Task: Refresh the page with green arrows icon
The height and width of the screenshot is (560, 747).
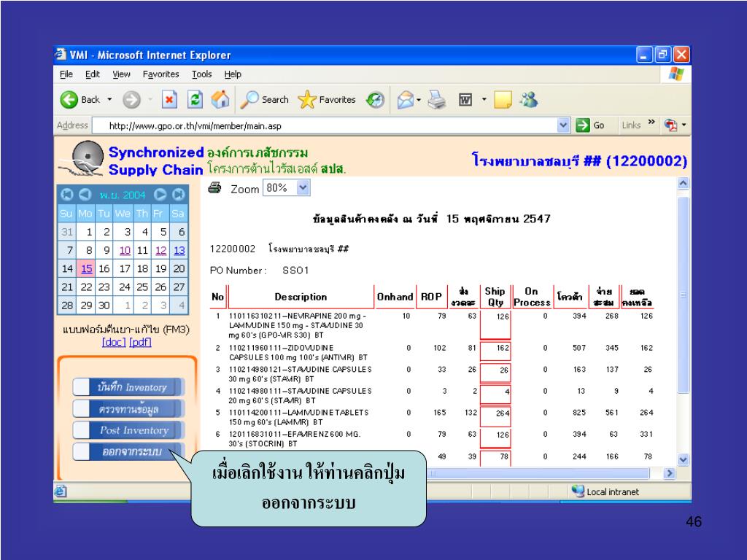Action: point(196,99)
